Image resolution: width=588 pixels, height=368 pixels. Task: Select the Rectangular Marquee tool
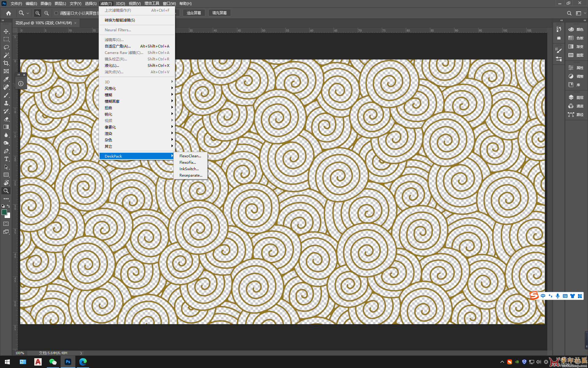point(6,39)
